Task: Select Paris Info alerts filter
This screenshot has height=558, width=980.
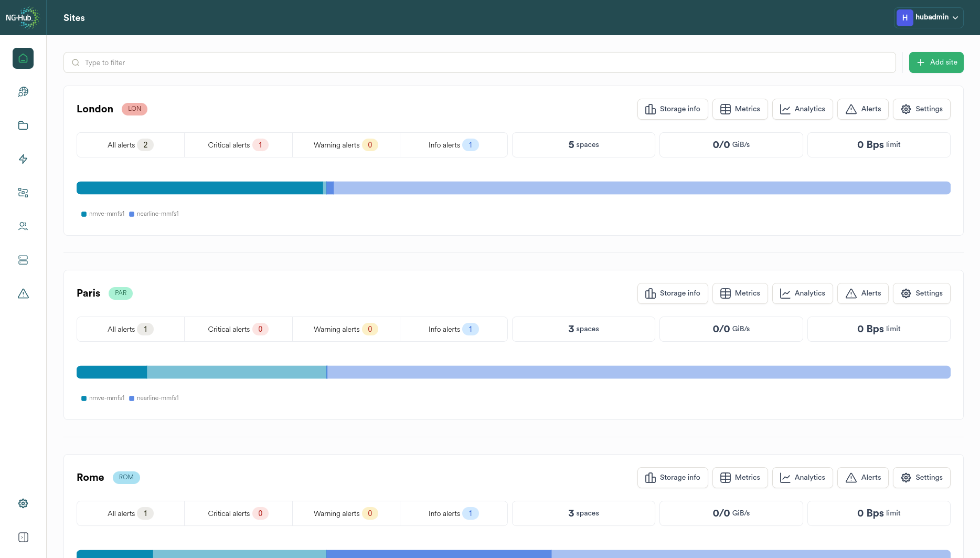Action: point(453,329)
